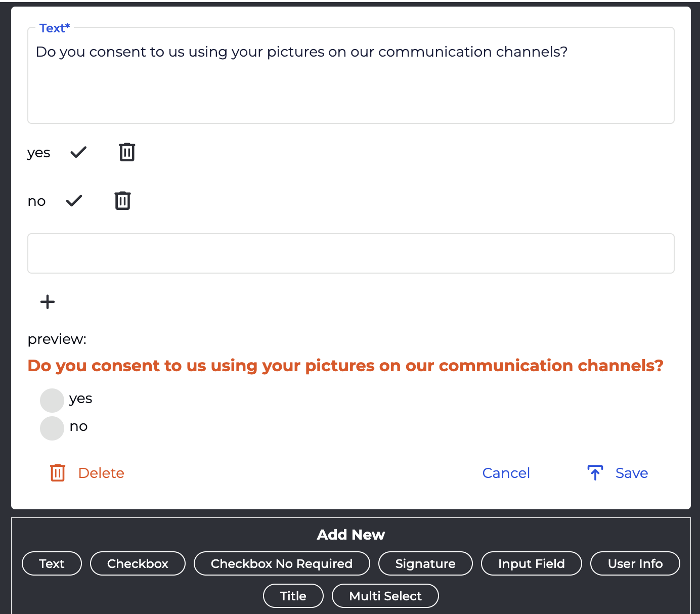Add a new Text element
This screenshot has width=700, height=614.
pos(52,563)
